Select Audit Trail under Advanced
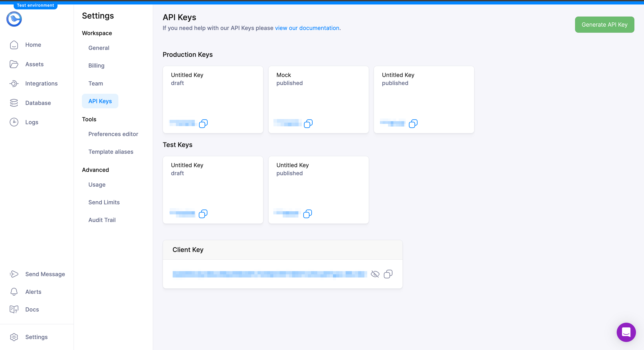 102,220
